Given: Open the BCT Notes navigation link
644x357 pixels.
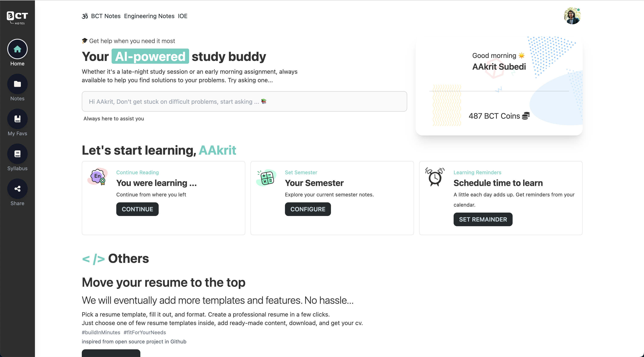Looking at the screenshot, I should tap(106, 16).
